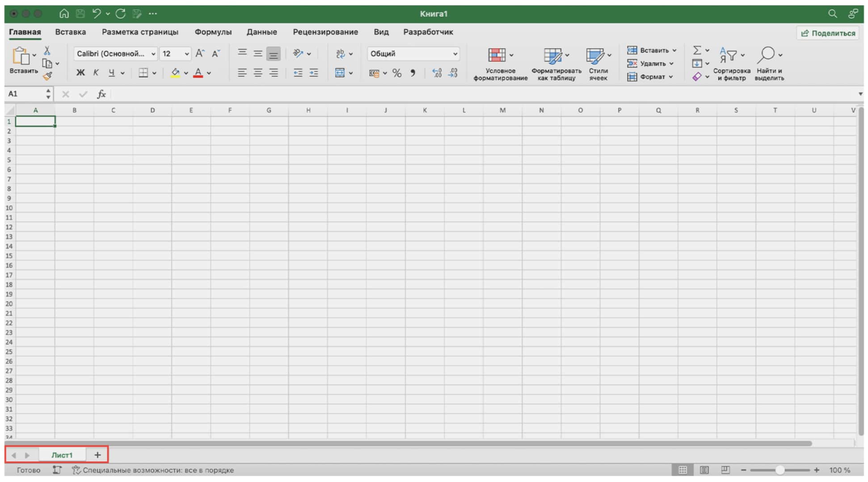Switch to Page Layout view in status bar
This screenshot has width=868, height=482.
(x=704, y=470)
